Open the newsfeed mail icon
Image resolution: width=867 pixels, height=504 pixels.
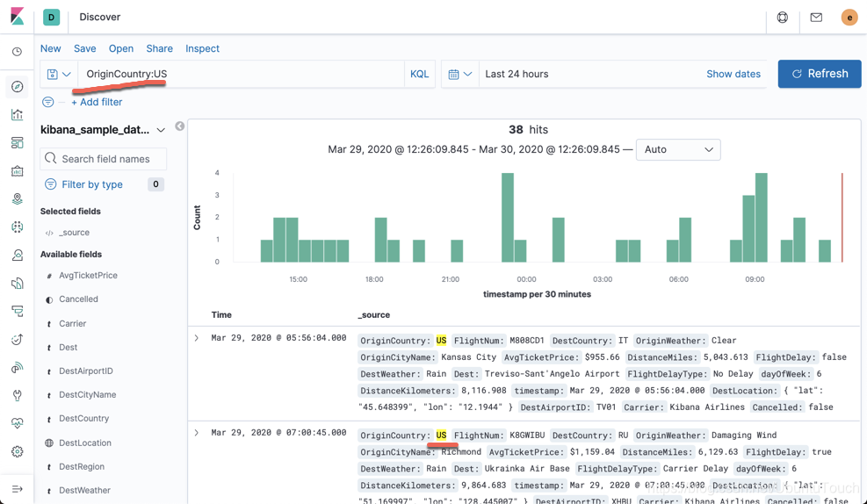pos(816,18)
